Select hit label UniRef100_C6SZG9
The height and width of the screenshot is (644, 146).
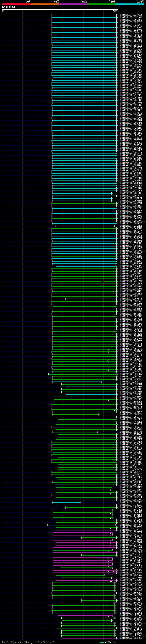[131, 374]
